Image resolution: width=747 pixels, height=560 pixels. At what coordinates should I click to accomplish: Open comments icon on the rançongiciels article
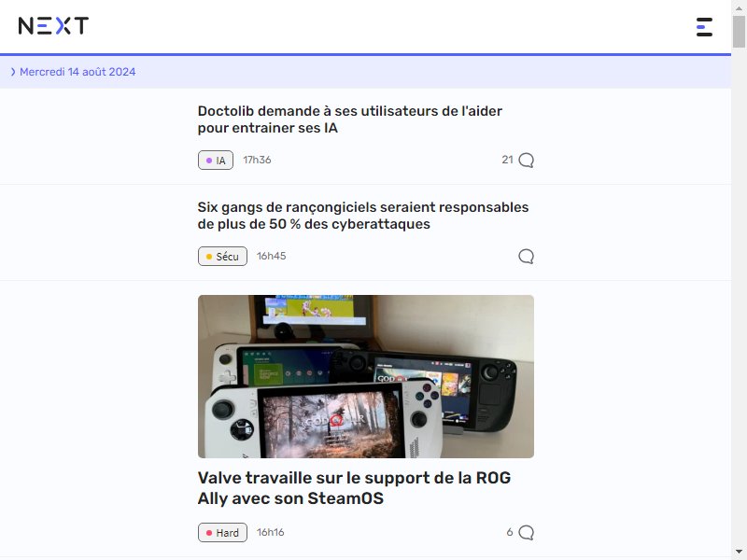pyautogui.click(x=526, y=256)
